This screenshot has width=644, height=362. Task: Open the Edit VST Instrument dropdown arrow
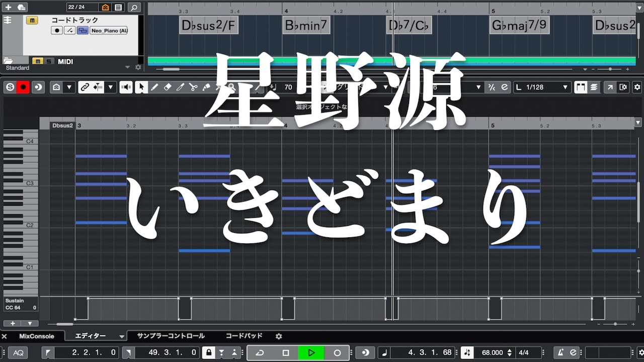(69, 87)
